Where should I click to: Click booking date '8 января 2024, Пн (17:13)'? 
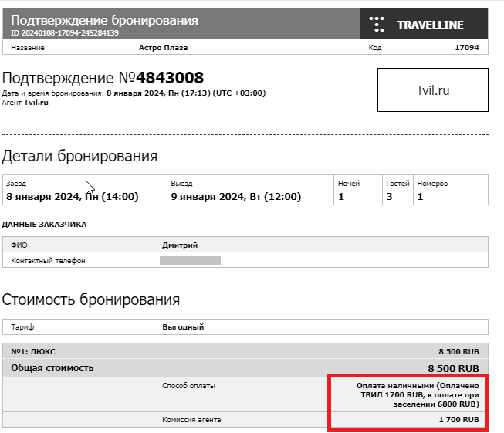click(158, 93)
